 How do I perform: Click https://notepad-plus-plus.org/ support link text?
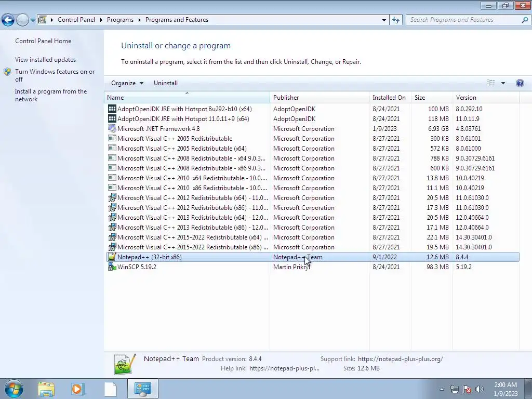[401, 359]
